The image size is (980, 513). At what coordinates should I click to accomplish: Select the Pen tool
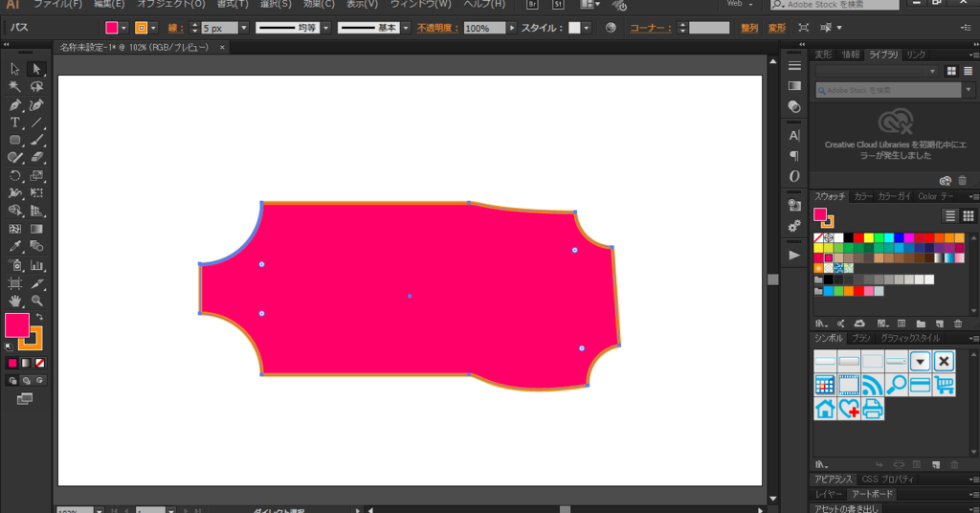coord(15,105)
